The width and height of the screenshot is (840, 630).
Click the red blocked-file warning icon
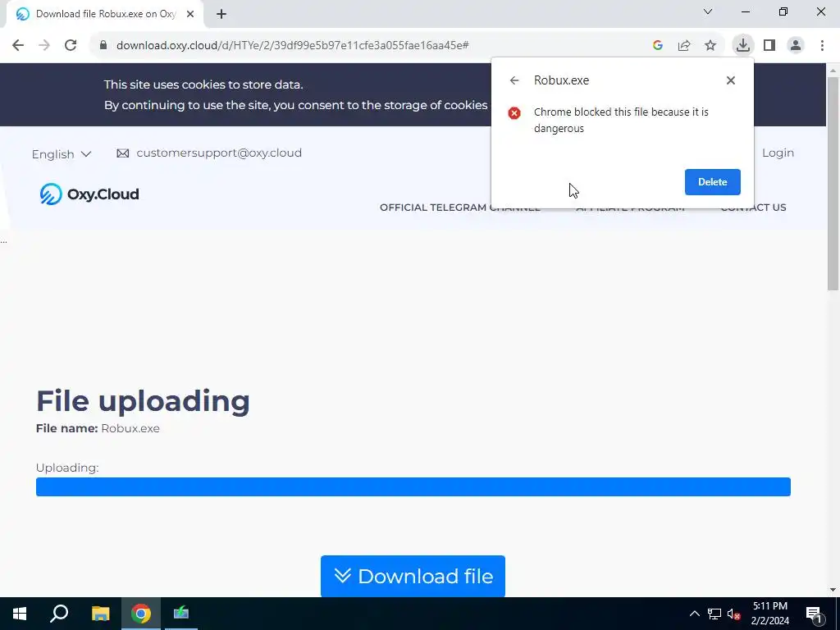coord(514,113)
